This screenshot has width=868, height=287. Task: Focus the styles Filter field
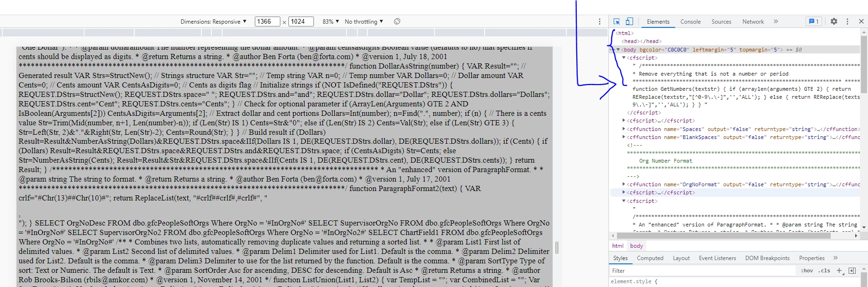click(703, 271)
